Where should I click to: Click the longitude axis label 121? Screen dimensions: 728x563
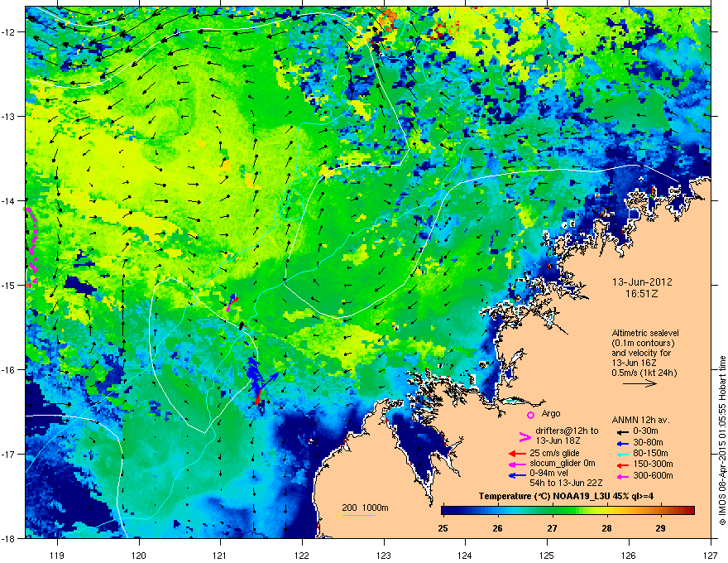[220, 556]
